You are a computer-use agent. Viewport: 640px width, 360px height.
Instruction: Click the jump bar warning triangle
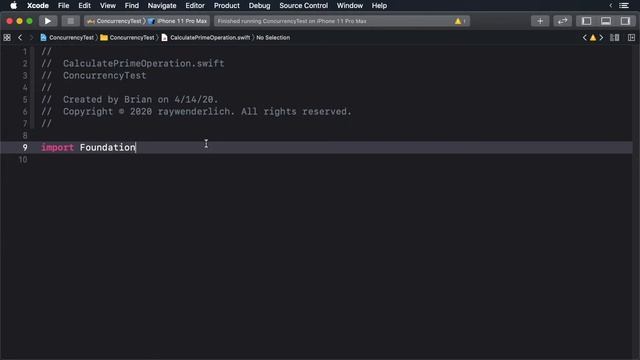[593, 38]
